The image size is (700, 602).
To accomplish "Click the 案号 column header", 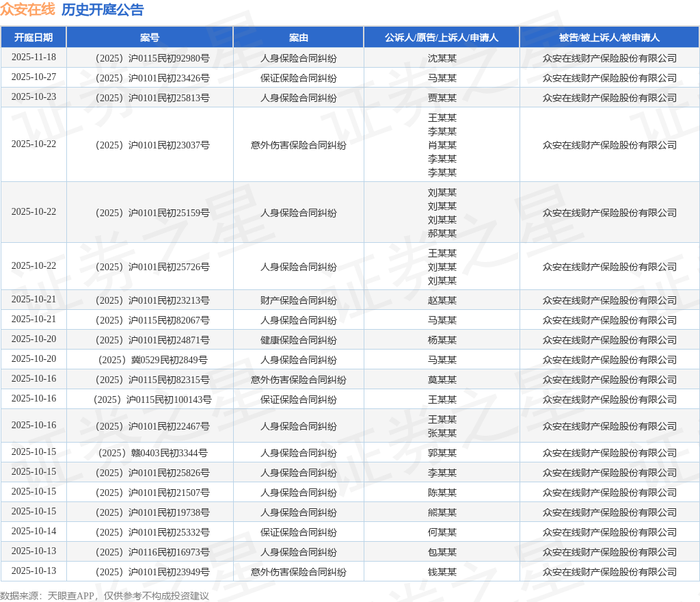I will tap(150, 38).
